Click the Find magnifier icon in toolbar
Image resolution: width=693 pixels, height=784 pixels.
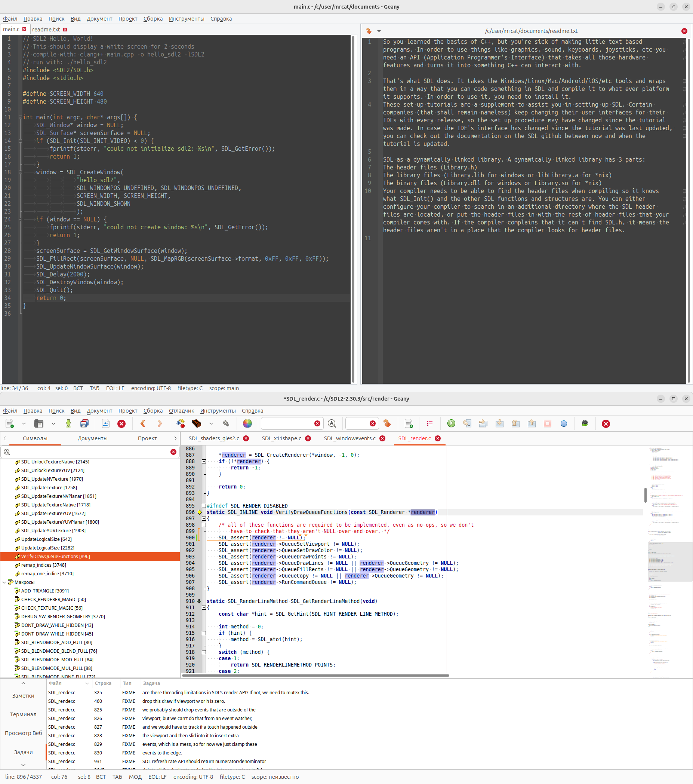(332, 423)
